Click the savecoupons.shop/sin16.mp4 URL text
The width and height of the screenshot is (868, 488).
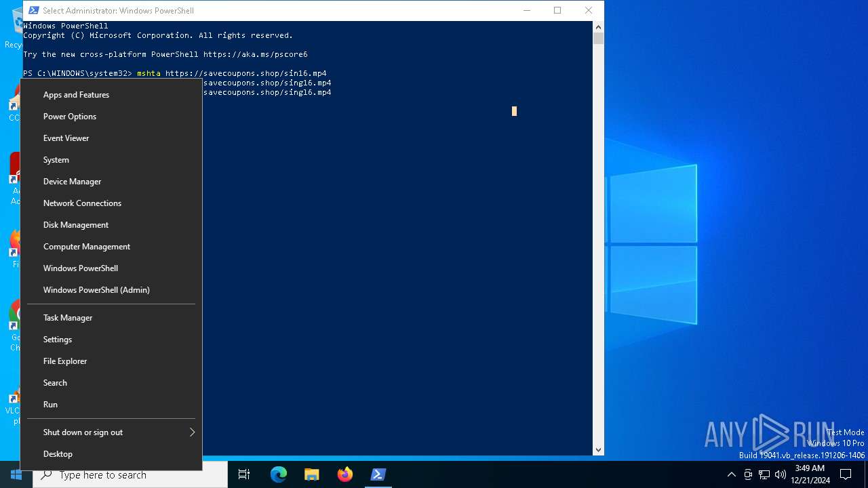coord(246,73)
